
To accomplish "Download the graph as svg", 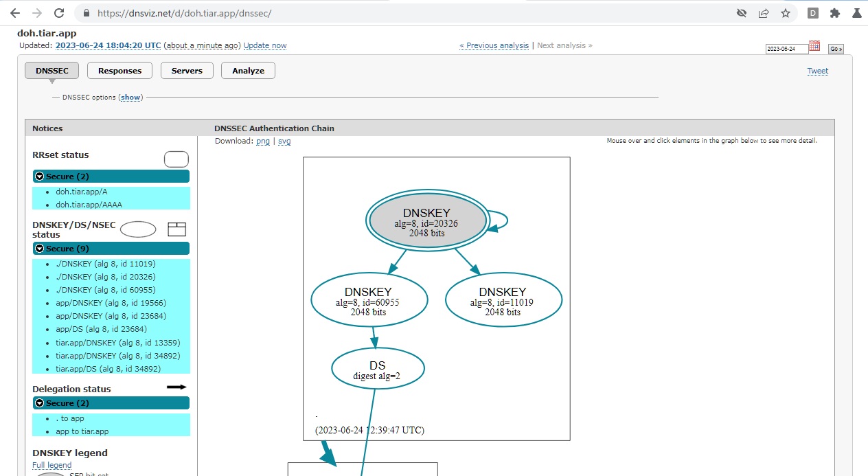I will (x=284, y=141).
